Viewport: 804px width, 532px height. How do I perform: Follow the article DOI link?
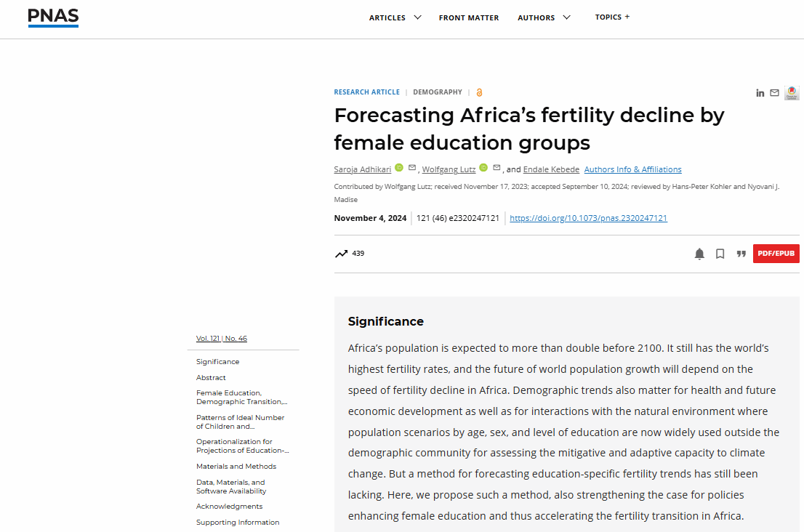pos(588,218)
